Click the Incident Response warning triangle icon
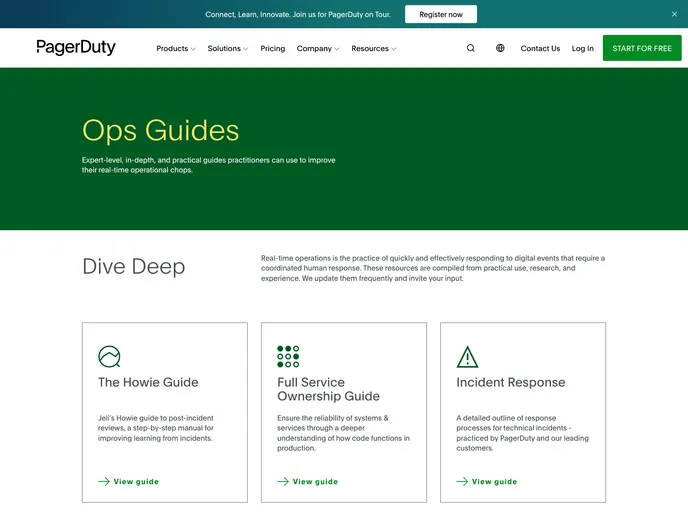The height and width of the screenshot is (512, 688). (467, 357)
